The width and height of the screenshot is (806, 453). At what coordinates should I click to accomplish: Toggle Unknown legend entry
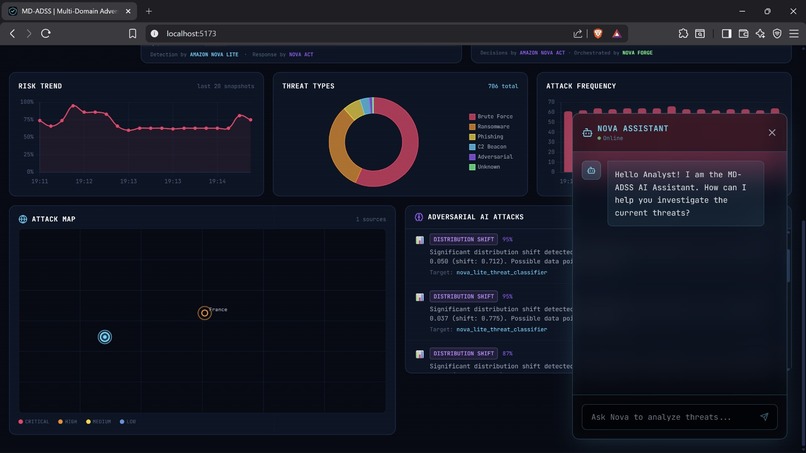pyautogui.click(x=484, y=167)
